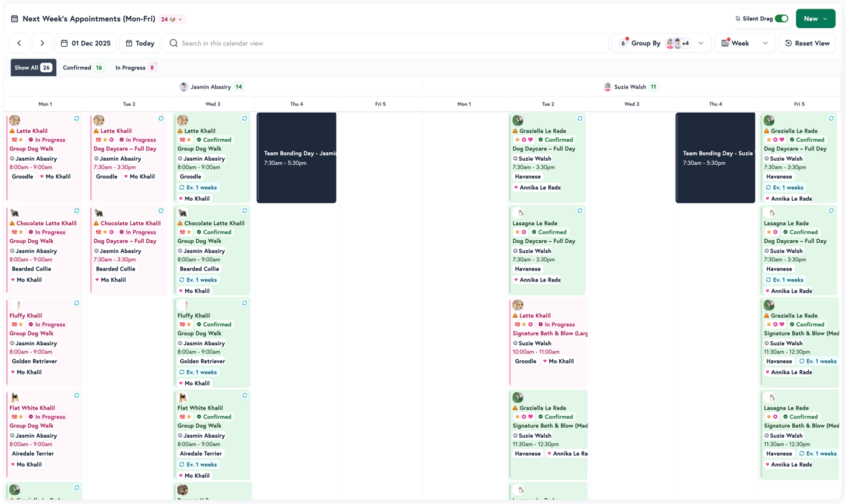Click recurrence icon on Tuesday Chocolate Latte daycare card
Viewport: 846px width, 504px height.
click(x=161, y=211)
